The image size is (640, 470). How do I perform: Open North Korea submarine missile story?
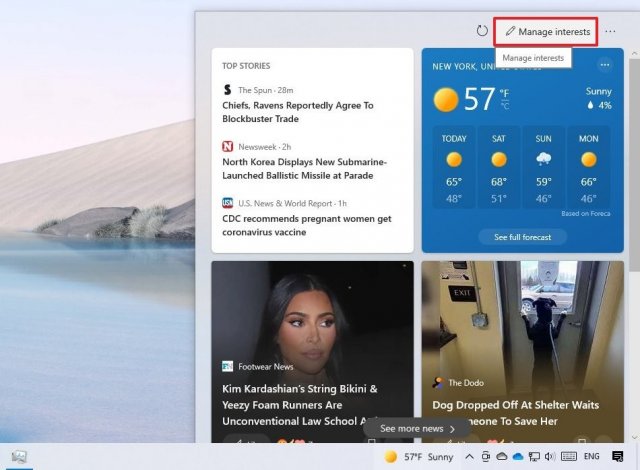(304, 168)
